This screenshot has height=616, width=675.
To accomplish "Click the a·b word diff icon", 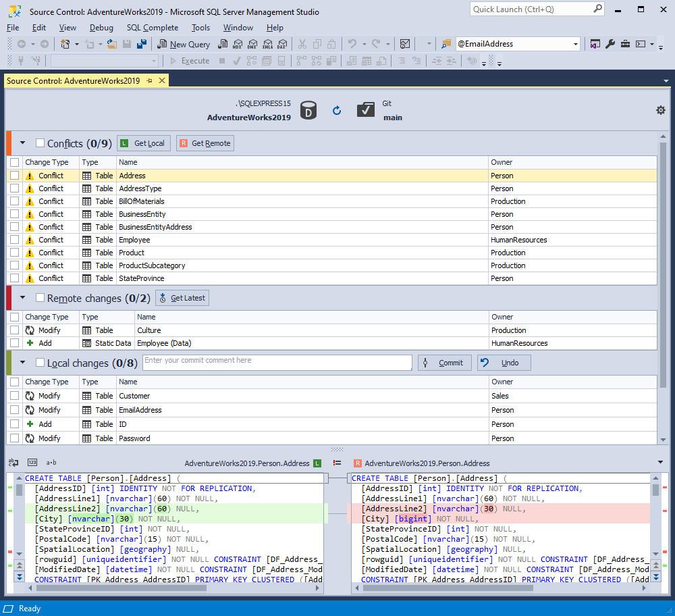I will tap(51, 463).
